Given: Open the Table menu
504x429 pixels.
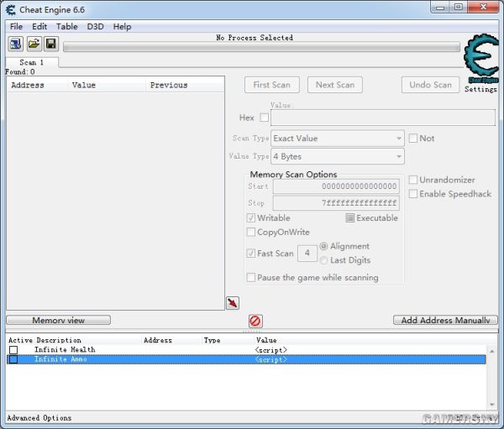Looking at the screenshot, I should click(67, 27).
